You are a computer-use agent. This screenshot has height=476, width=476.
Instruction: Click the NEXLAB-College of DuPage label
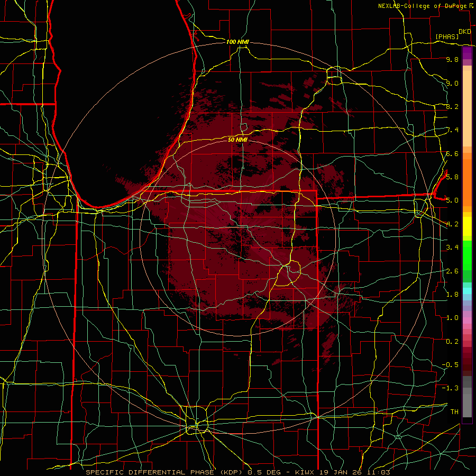click(x=423, y=6)
